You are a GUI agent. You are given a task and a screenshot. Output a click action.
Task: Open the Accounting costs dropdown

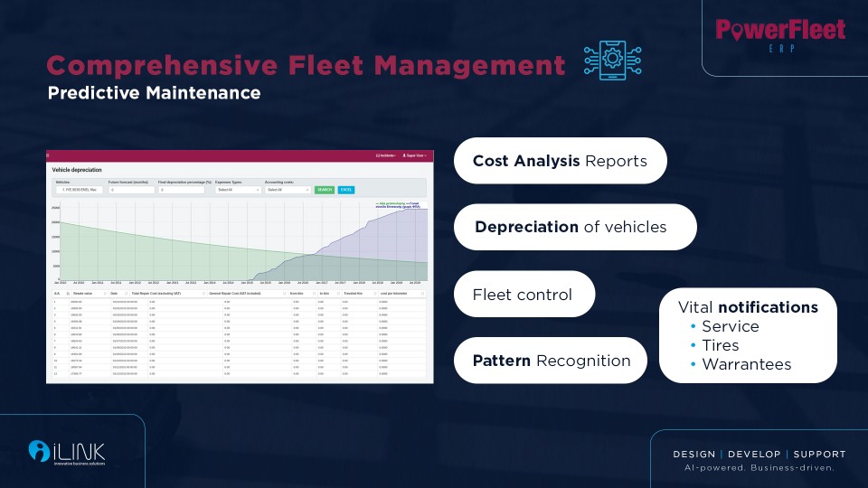pos(288,190)
